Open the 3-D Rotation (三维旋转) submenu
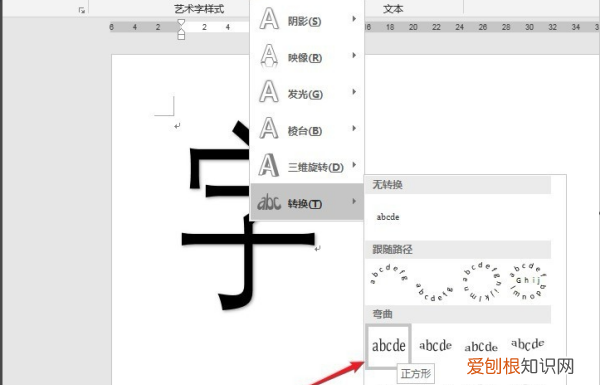Viewport: 600px width, 385px height. [307, 166]
